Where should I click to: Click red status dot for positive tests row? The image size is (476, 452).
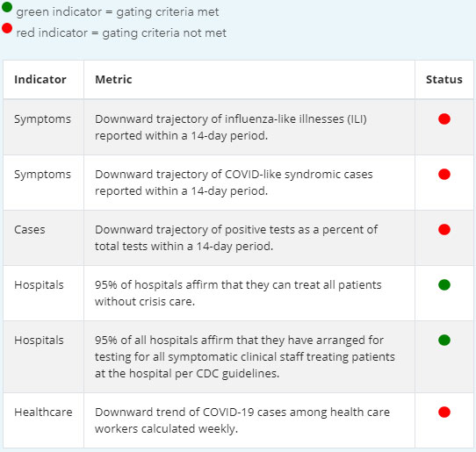click(x=444, y=230)
